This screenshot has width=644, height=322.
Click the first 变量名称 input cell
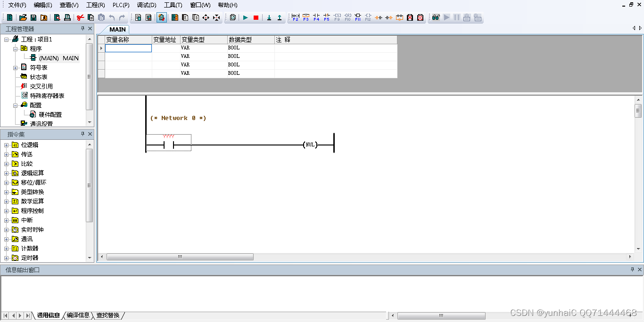coord(128,48)
